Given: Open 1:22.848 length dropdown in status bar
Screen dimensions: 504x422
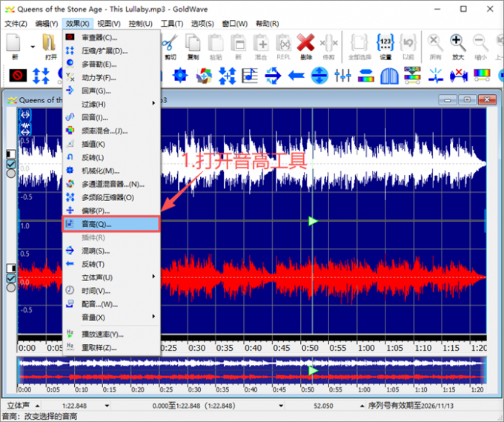Looking at the screenshot, I should click(107, 406).
